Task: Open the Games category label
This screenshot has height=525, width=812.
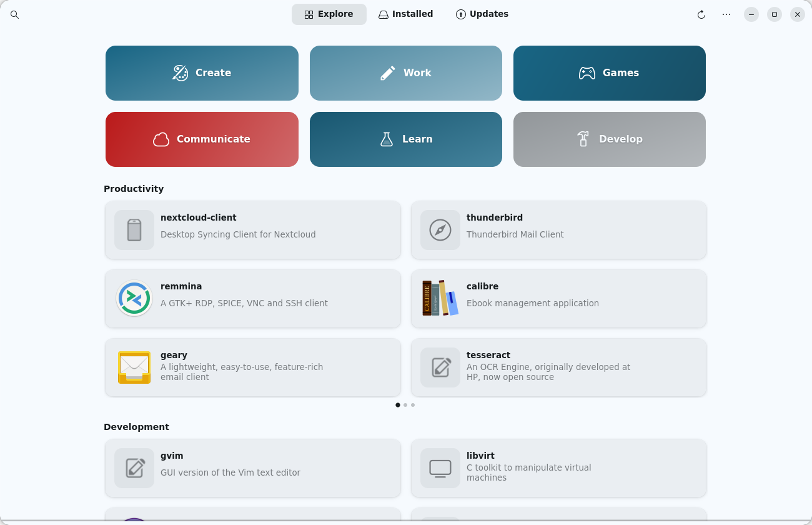Action: coord(621,73)
